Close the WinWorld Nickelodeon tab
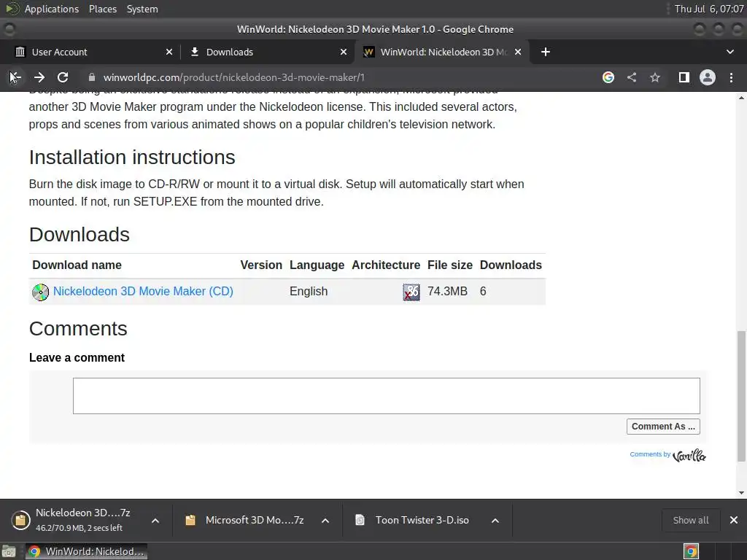747x560 pixels. [x=518, y=52]
